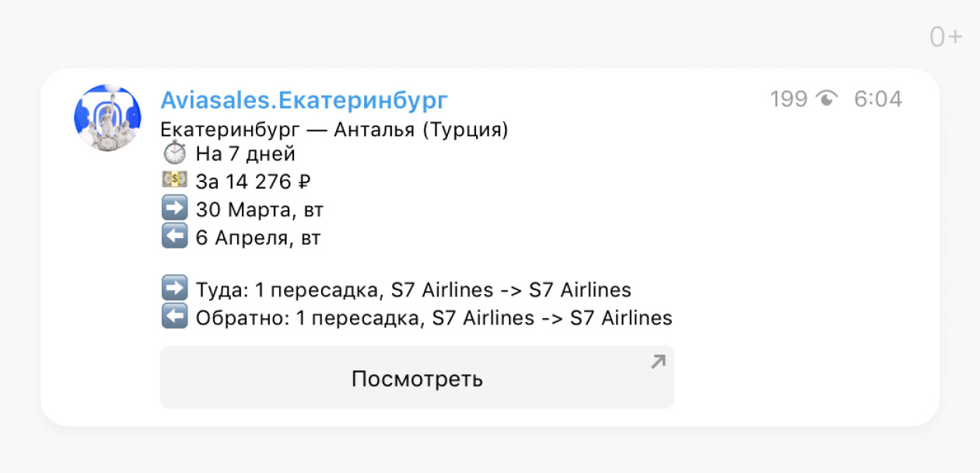This screenshot has height=473, width=980.
Task: Click the left arrow emoji by 6 Апреля
Action: coord(174,236)
